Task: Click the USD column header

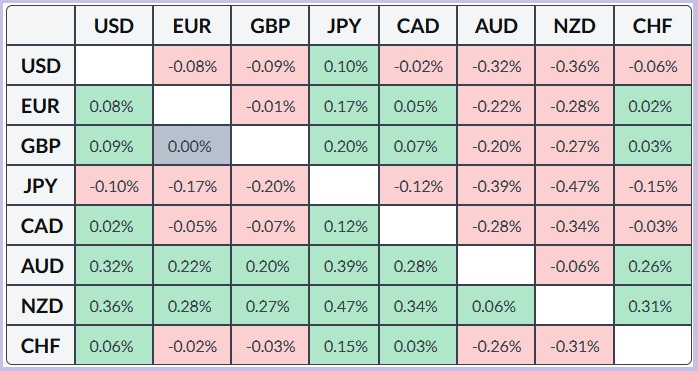Action: (114, 25)
